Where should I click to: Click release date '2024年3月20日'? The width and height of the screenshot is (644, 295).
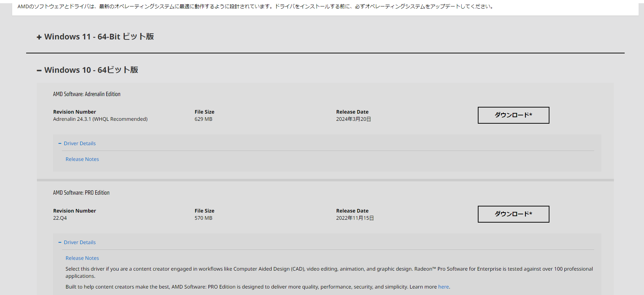[354, 119]
